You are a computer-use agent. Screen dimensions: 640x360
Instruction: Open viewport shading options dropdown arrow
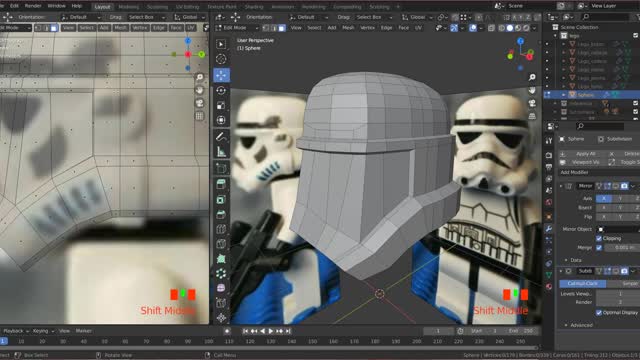point(534,28)
